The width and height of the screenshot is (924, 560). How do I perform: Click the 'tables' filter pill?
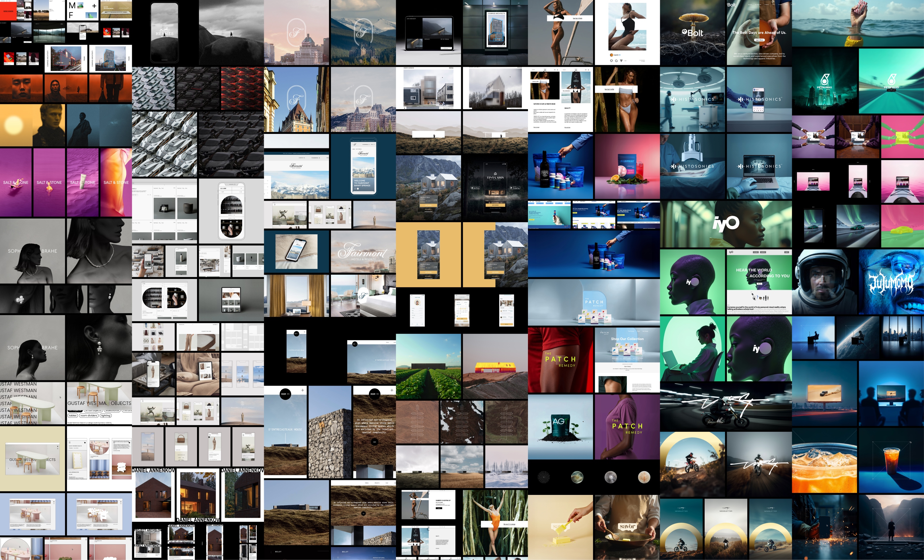tap(73, 415)
